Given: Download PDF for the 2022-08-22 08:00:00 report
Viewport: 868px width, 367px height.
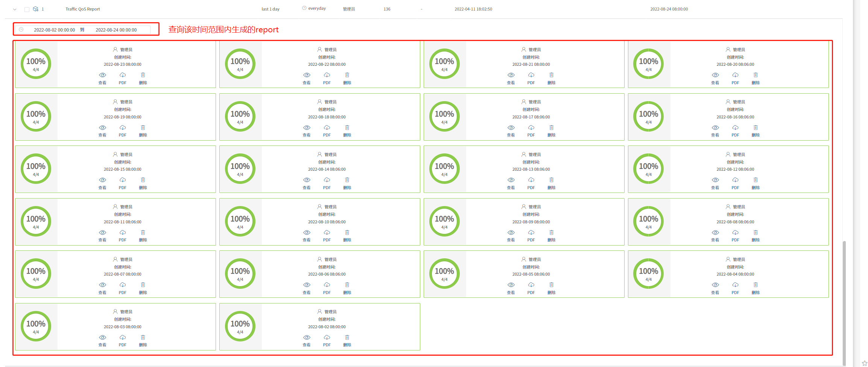Looking at the screenshot, I should click(x=327, y=76).
